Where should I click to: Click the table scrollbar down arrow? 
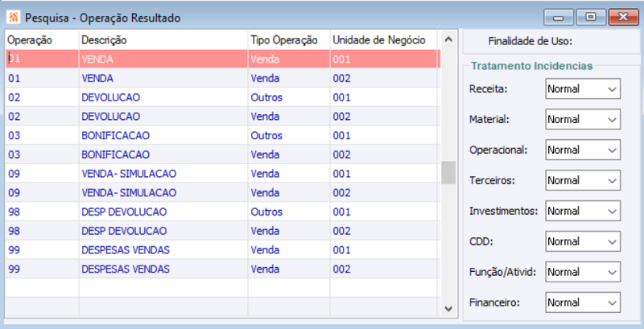pos(448,309)
